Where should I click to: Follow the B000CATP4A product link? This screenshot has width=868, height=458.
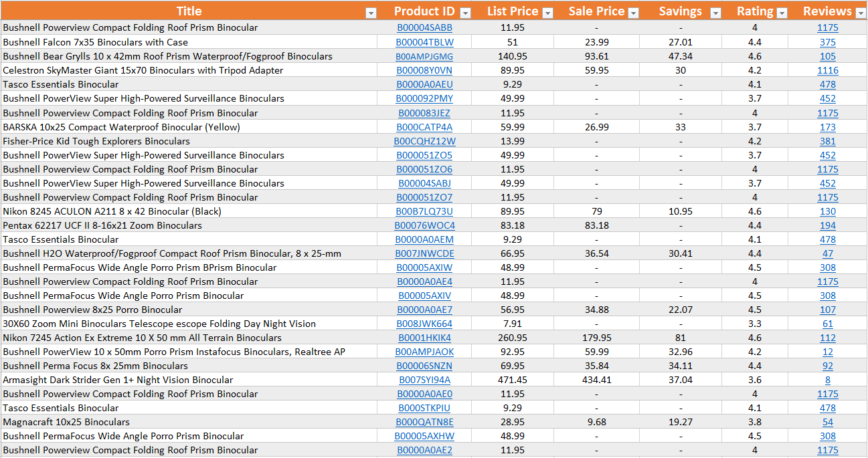[425, 127]
